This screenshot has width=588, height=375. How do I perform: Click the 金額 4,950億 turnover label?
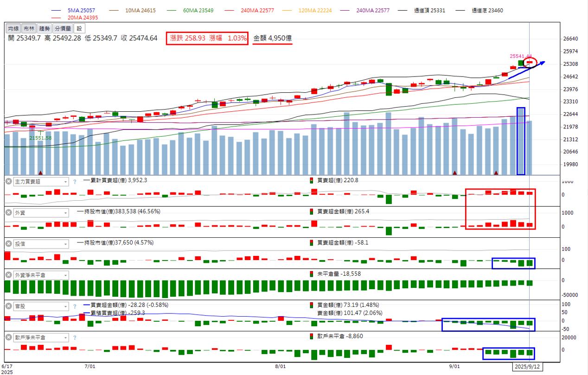click(272, 38)
